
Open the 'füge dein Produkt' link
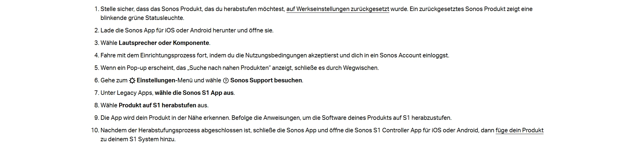(519, 131)
